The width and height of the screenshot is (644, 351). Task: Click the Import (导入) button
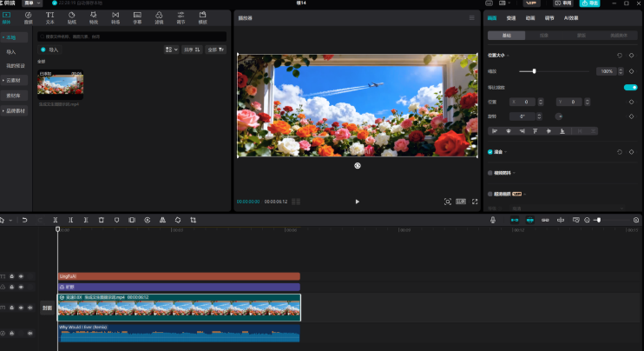tap(50, 50)
